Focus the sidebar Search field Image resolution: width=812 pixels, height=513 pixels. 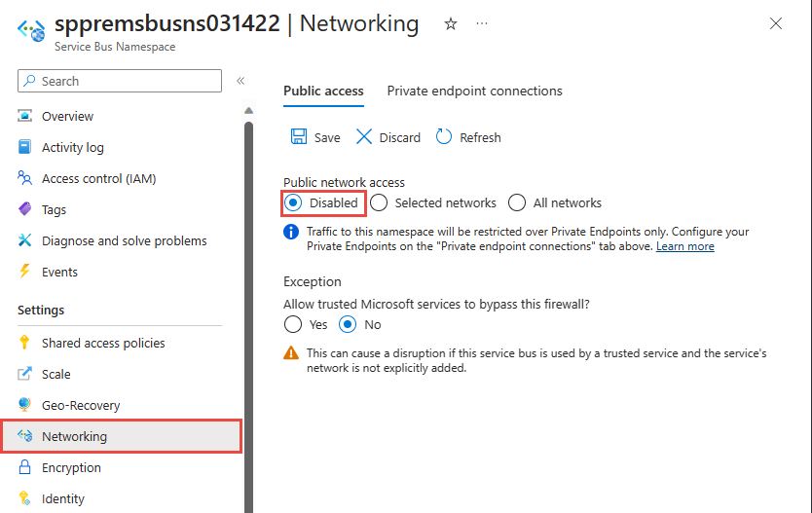pos(120,81)
